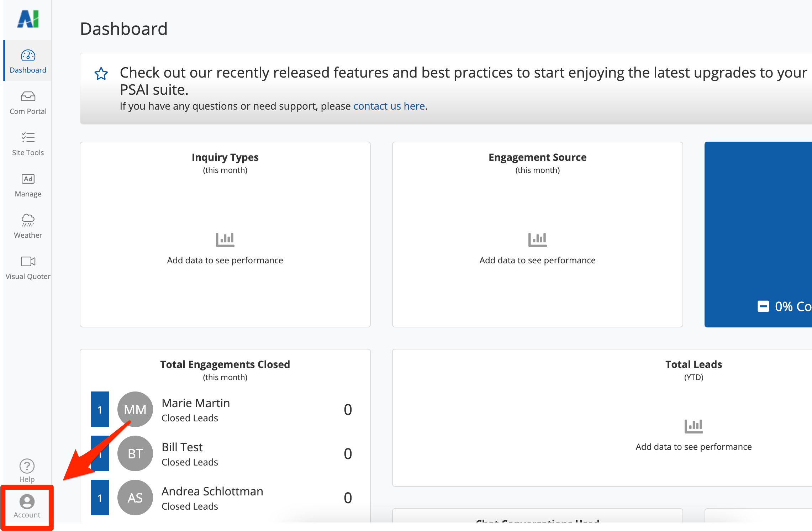Click the Total Leads chart placeholder icon
Image resolution: width=812 pixels, height=531 pixels.
pyautogui.click(x=694, y=426)
